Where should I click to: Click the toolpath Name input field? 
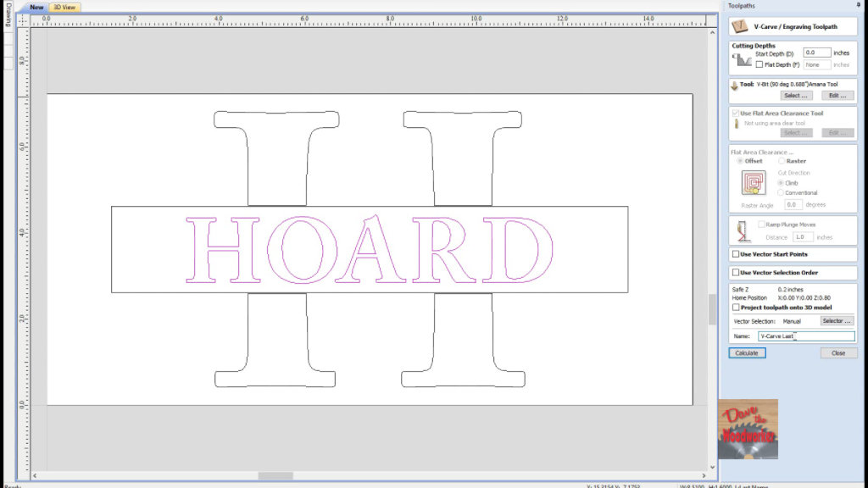805,336
